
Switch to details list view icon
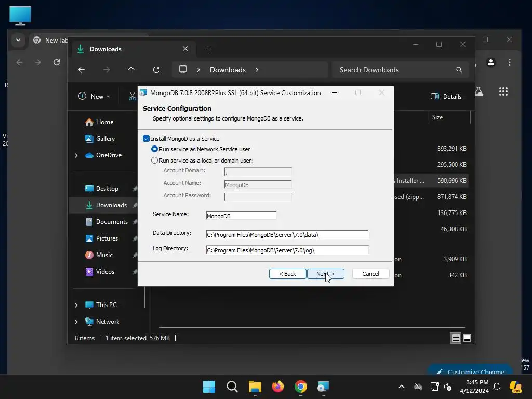456,338
